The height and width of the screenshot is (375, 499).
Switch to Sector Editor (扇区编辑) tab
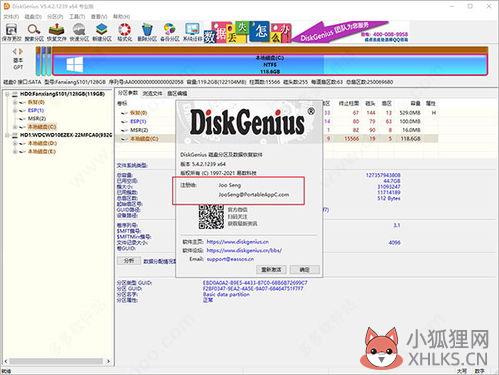pyautogui.click(x=177, y=93)
